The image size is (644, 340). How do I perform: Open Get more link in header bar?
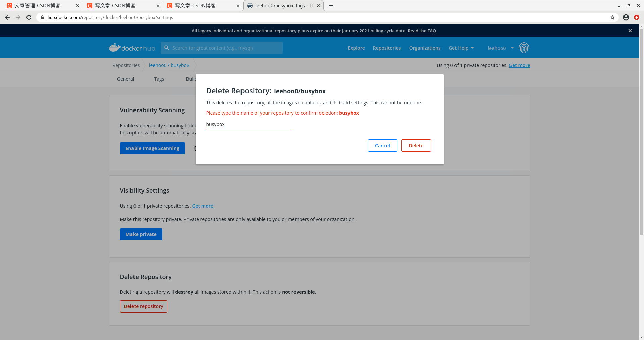point(519,65)
